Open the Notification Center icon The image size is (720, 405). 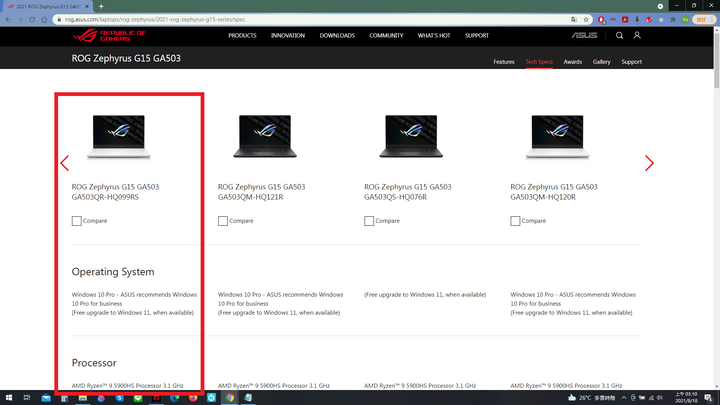709,398
